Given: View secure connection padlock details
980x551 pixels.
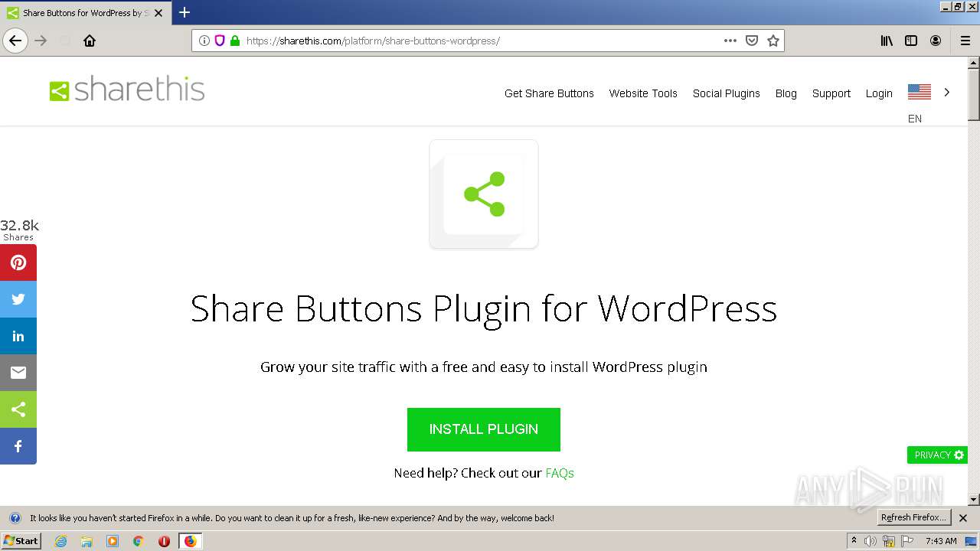Looking at the screenshot, I should 235,41.
